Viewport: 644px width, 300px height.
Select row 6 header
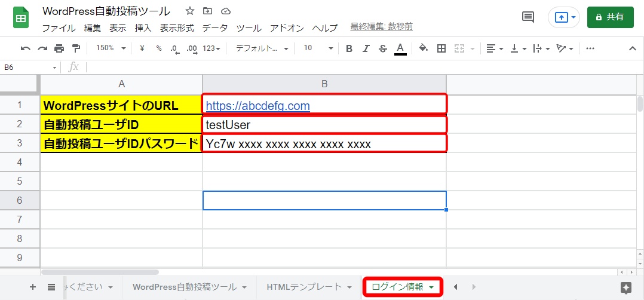click(20, 200)
